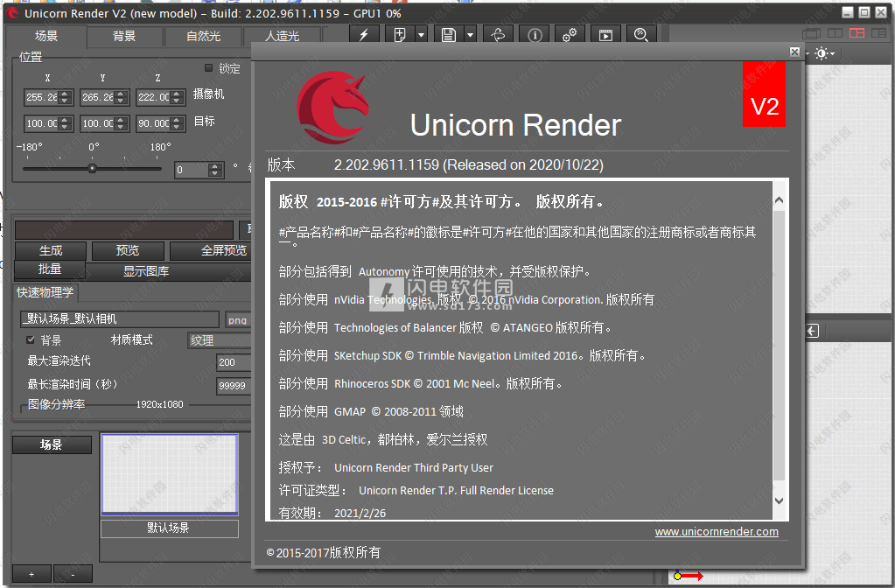895x588 pixels.
Task: Click the info circle icon in toolbar
Action: [535, 35]
